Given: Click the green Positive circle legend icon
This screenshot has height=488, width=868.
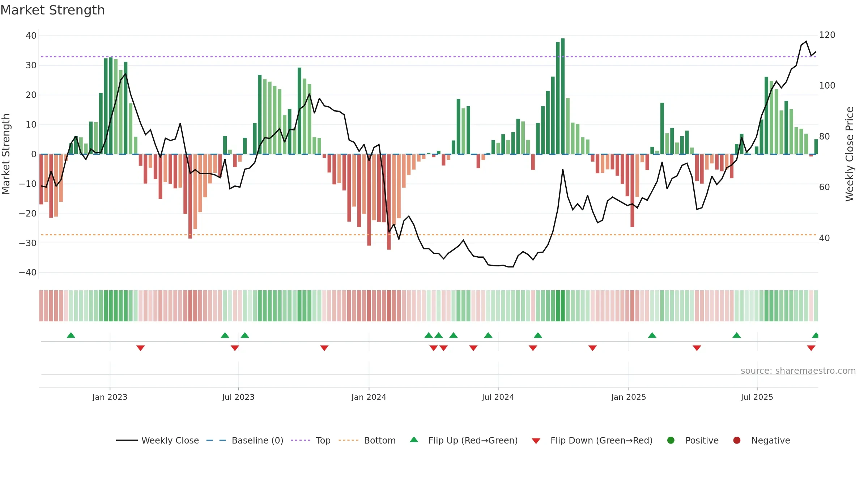Looking at the screenshot, I should click(x=671, y=440).
